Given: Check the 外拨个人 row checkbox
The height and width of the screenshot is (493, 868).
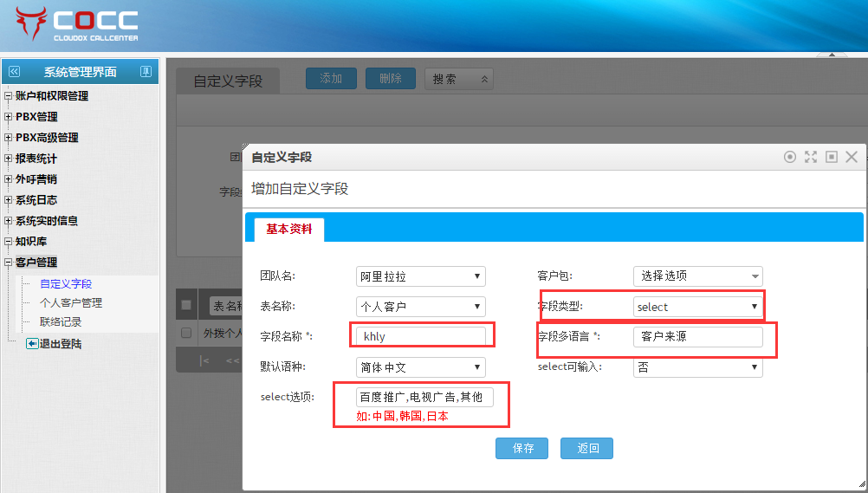Looking at the screenshot, I should [186, 333].
